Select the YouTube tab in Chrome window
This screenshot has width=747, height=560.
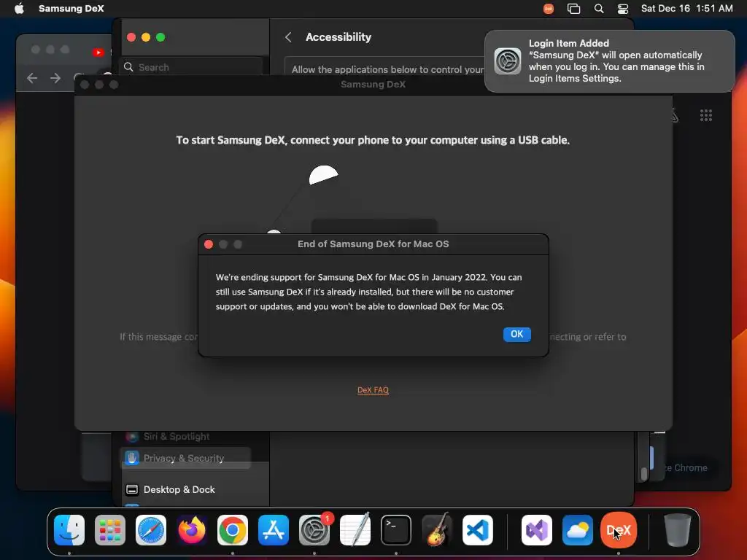click(98, 52)
